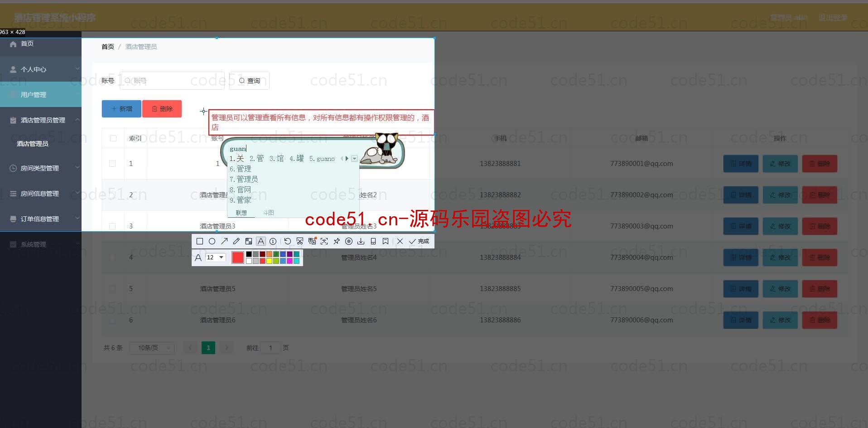Click the next page arrow
868x428 pixels.
pos(227,348)
